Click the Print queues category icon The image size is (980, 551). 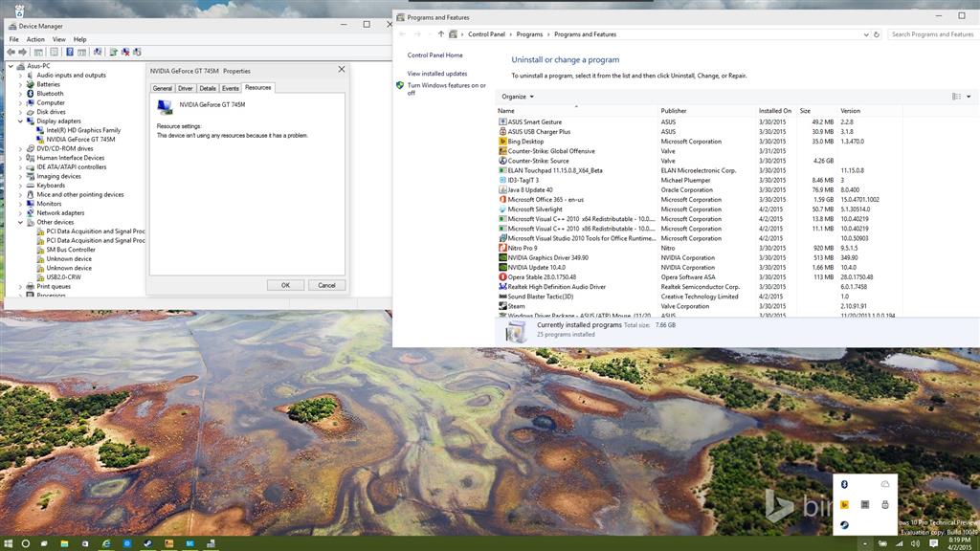pos(30,286)
